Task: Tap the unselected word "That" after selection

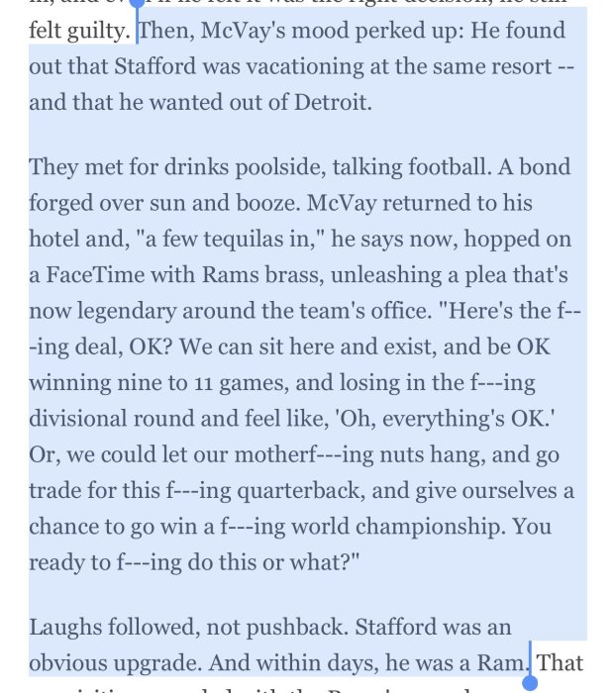Action: tap(560, 663)
